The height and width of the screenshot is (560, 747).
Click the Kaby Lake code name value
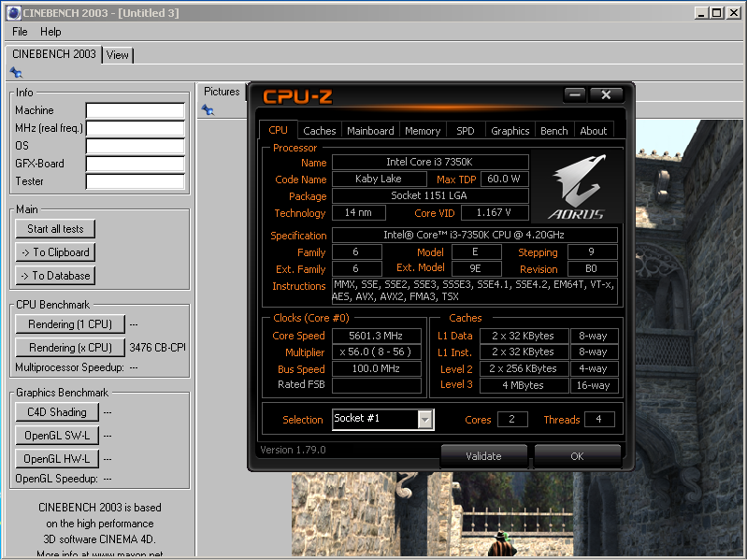point(379,179)
